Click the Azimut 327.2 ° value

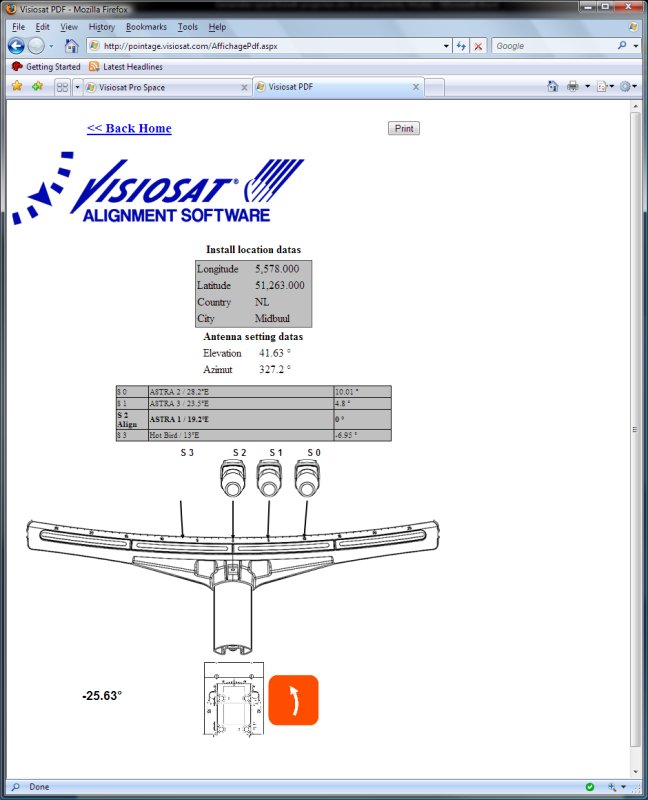click(x=275, y=369)
